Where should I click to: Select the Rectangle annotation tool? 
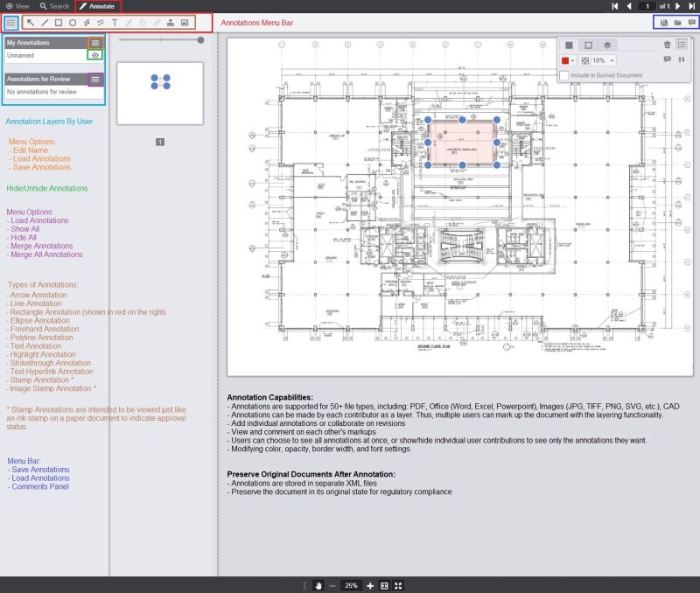tap(59, 24)
